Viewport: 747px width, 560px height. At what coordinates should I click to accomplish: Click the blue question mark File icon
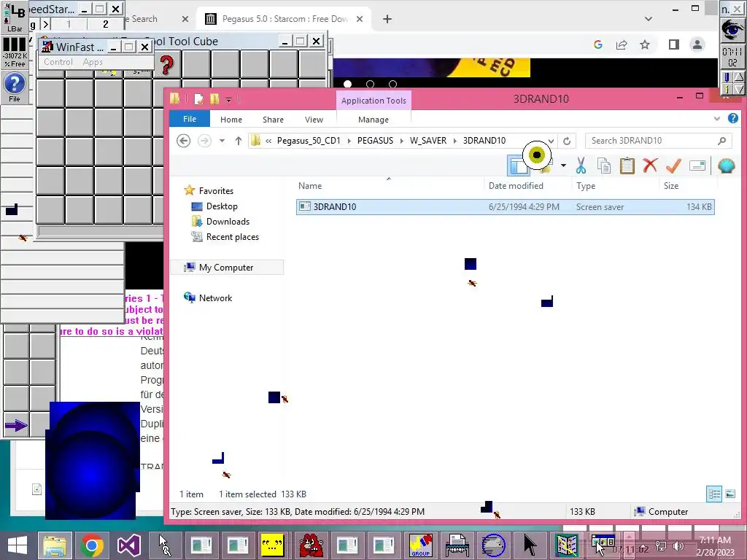tap(15, 87)
